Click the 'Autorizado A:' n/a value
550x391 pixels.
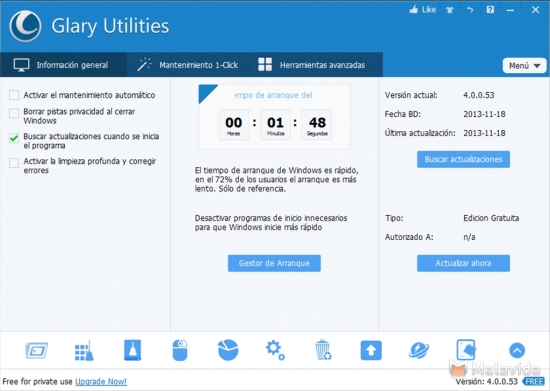click(x=469, y=237)
